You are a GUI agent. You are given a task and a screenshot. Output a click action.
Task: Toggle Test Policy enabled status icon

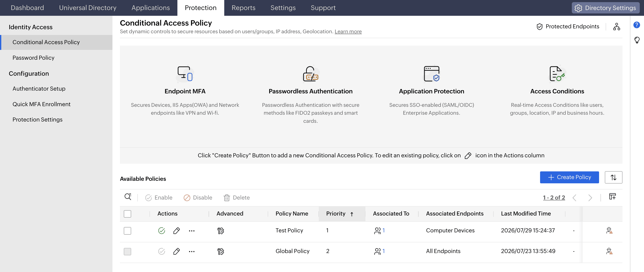(161, 230)
